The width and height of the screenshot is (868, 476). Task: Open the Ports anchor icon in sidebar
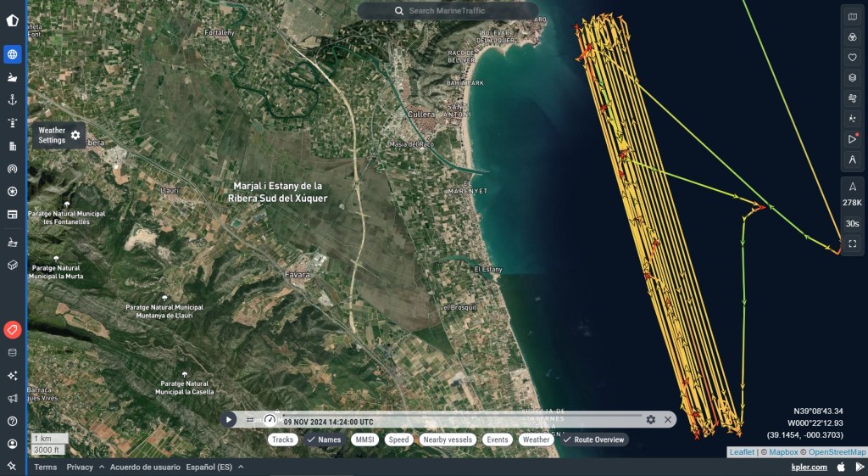[x=12, y=99]
